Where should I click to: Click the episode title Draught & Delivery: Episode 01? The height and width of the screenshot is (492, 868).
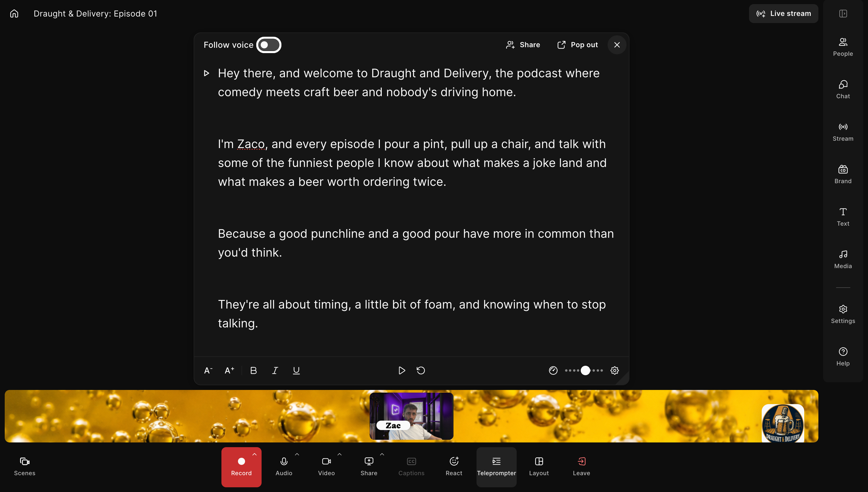(x=95, y=14)
